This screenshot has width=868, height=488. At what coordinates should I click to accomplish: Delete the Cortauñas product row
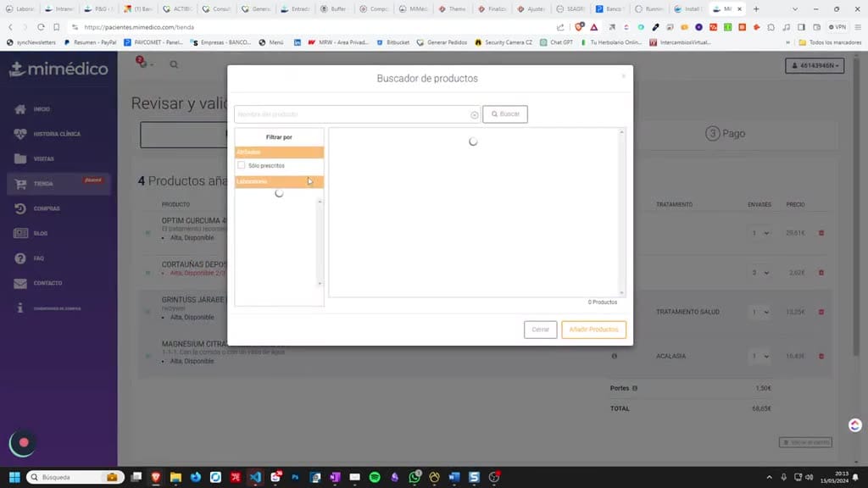click(x=821, y=273)
